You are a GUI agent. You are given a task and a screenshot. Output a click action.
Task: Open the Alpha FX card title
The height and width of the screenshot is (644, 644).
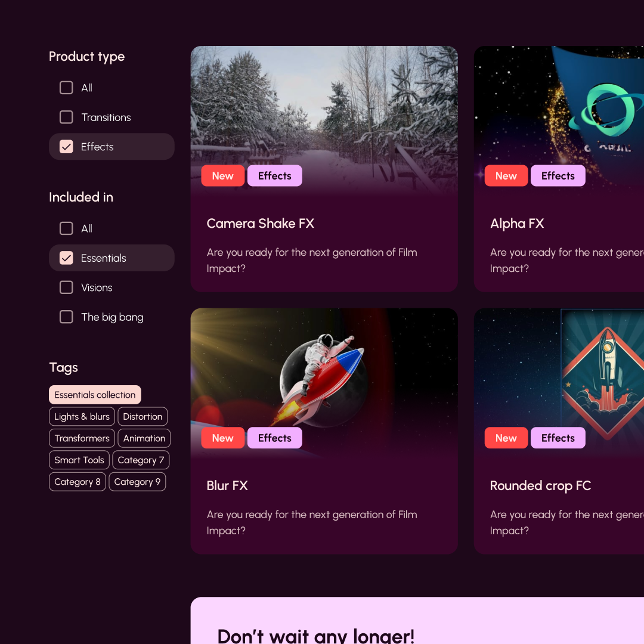click(517, 224)
